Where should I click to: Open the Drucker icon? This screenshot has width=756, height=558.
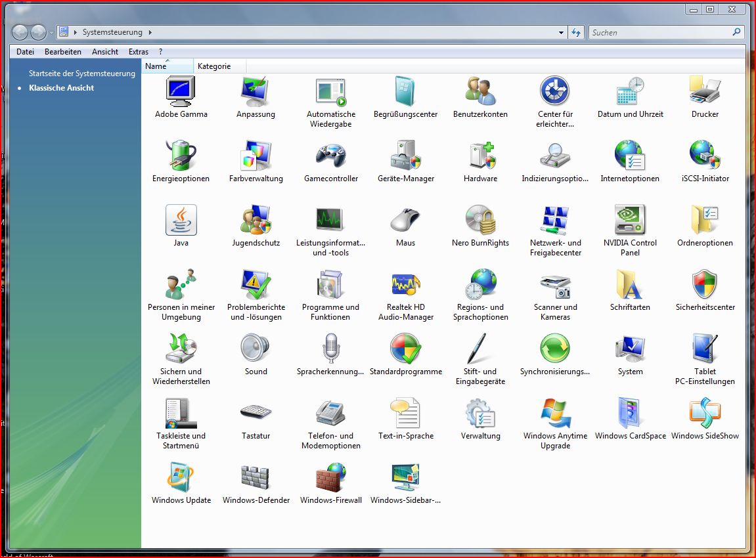coord(705,91)
